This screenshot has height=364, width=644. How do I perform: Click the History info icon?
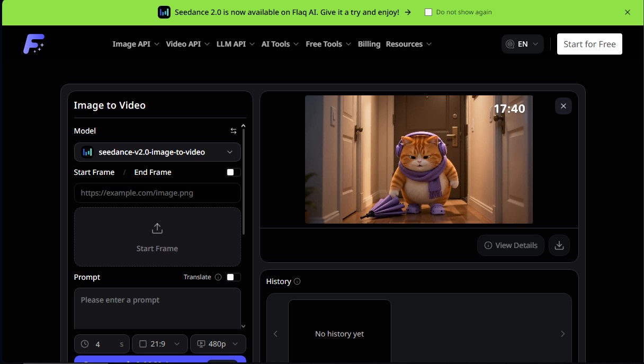pyautogui.click(x=297, y=281)
